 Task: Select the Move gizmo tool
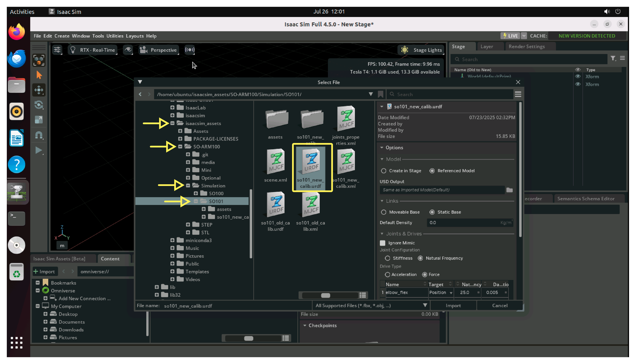[39, 90]
